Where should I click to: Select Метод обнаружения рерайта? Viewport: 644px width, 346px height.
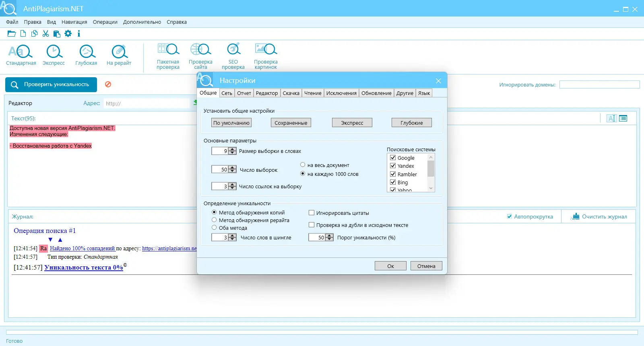(214, 220)
